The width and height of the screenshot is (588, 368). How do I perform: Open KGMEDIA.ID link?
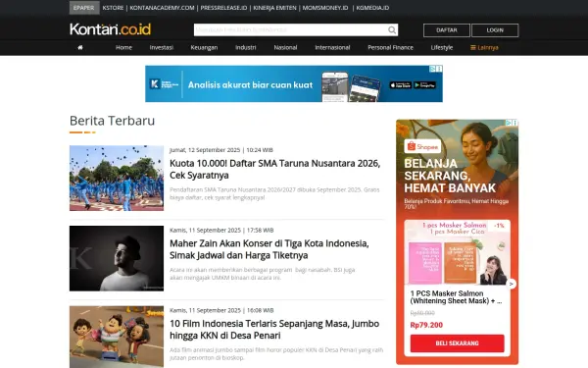coord(372,8)
